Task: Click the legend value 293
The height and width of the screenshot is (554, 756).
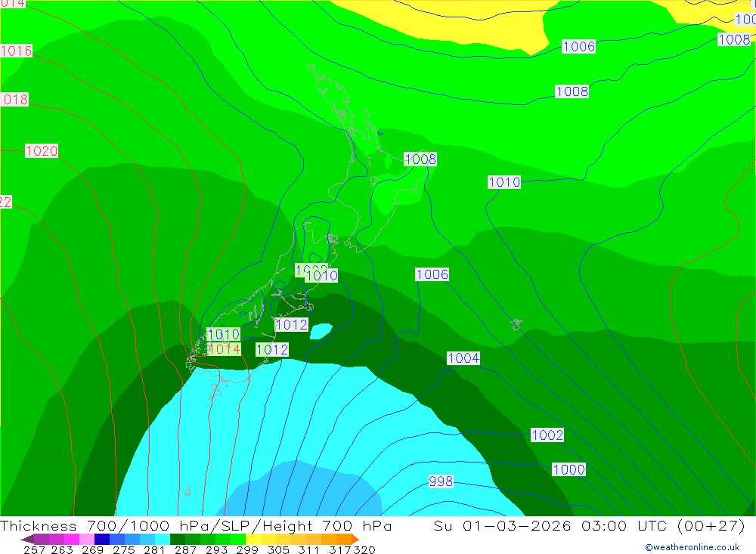Action: (216, 549)
